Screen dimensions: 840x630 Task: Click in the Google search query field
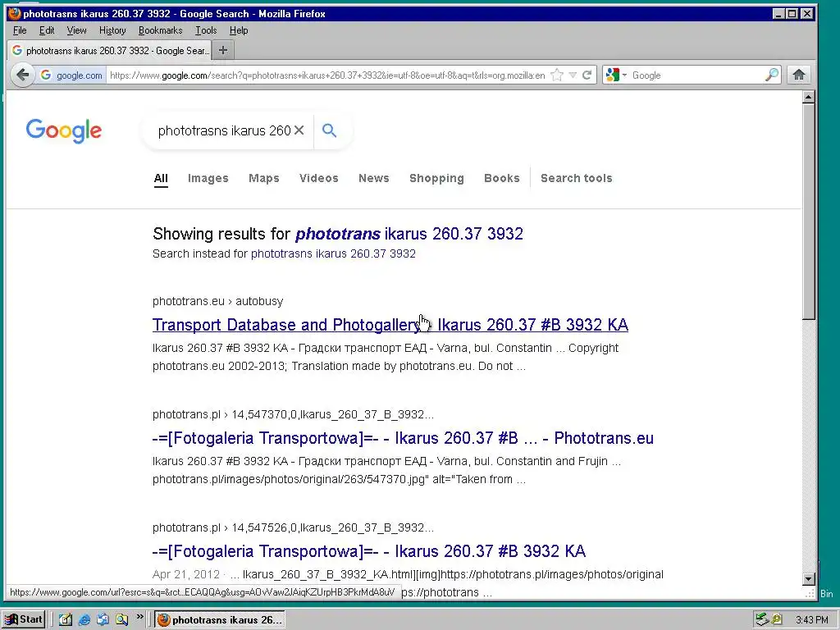tap(224, 130)
